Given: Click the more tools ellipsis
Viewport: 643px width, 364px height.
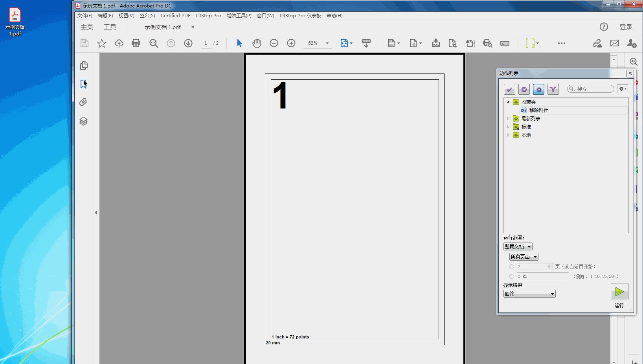Looking at the screenshot, I should [562, 43].
